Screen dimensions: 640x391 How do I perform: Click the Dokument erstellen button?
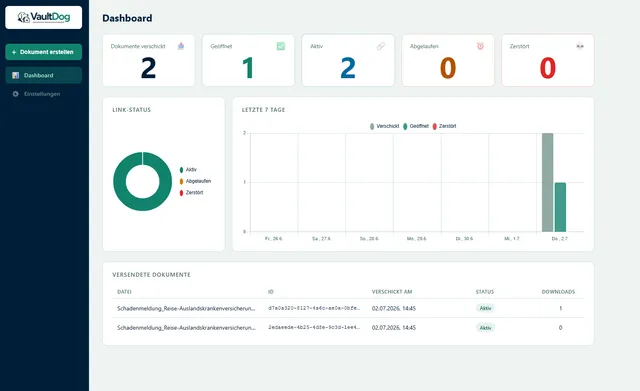tap(43, 52)
